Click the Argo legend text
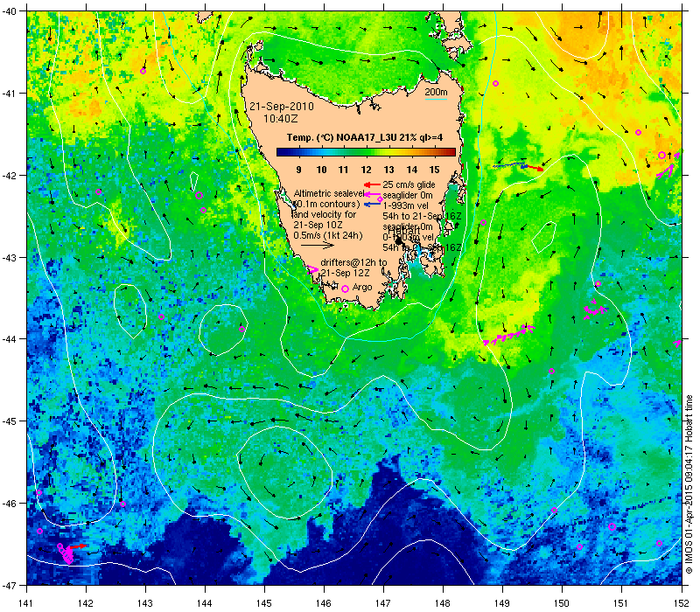The height and width of the screenshot is (612, 700). point(362,288)
